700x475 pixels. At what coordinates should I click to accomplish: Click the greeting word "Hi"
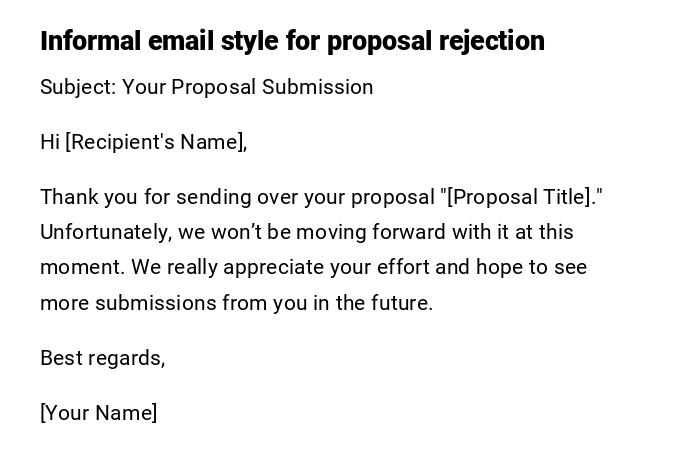click(50, 142)
